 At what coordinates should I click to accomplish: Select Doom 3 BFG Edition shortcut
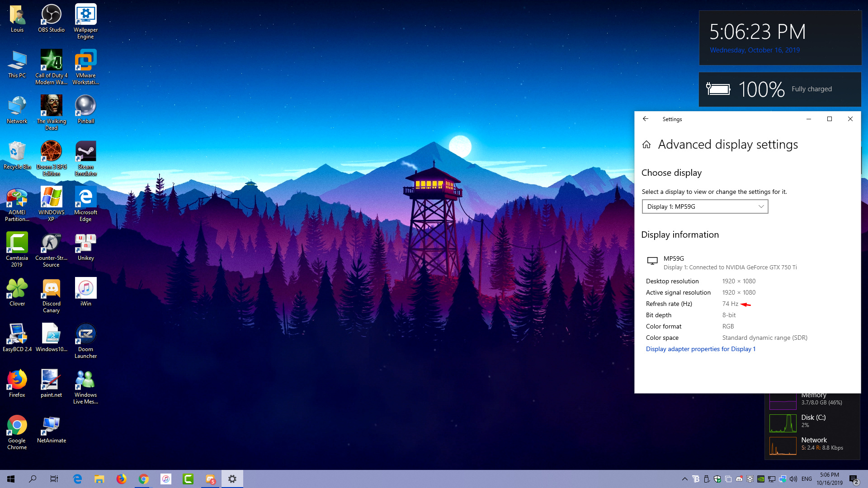tap(51, 159)
